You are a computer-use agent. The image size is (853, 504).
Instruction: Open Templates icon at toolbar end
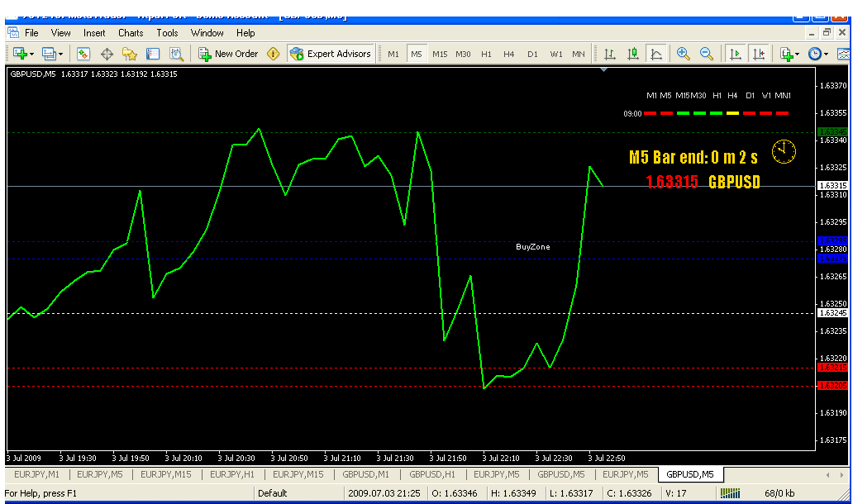(844, 54)
